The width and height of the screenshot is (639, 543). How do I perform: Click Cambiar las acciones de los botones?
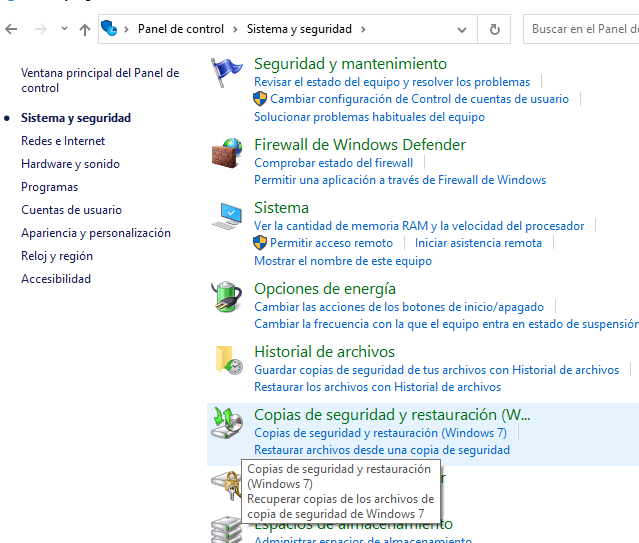click(x=399, y=307)
